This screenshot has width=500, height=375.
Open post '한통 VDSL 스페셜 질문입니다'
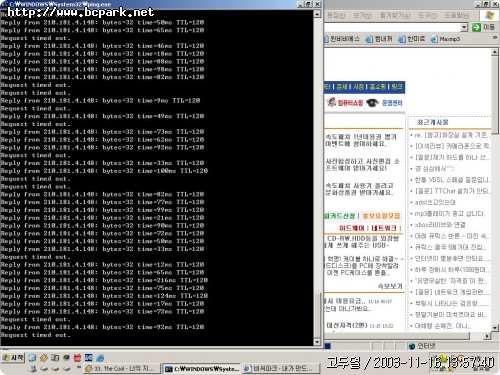pyautogui.click(x=452, y=180)
